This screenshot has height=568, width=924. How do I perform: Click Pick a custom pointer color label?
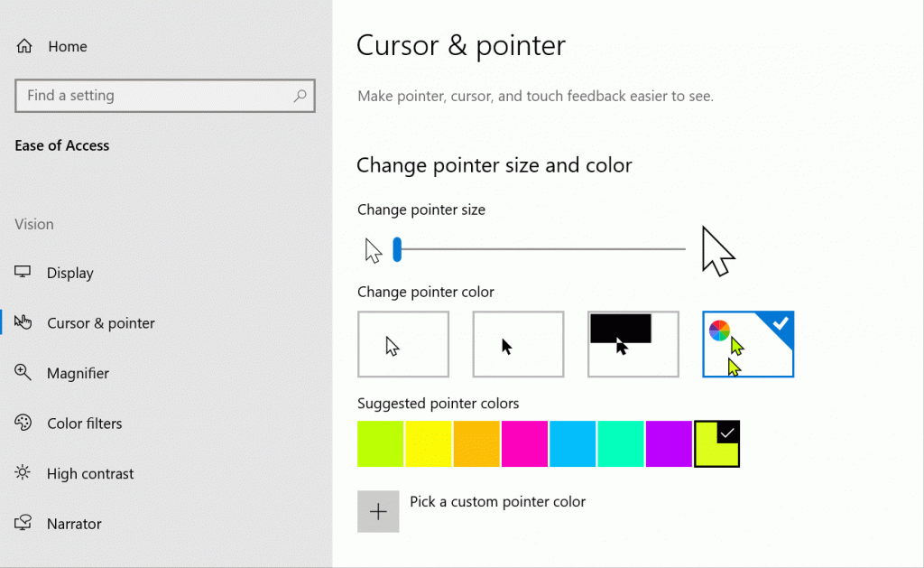497,502
